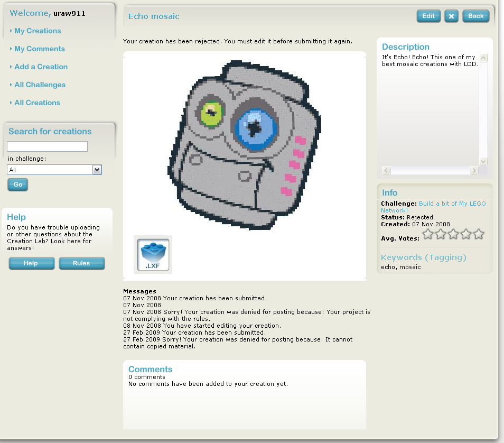Click the description scroll-up arrow
The image size is (504, 443).
coord(483,58)
